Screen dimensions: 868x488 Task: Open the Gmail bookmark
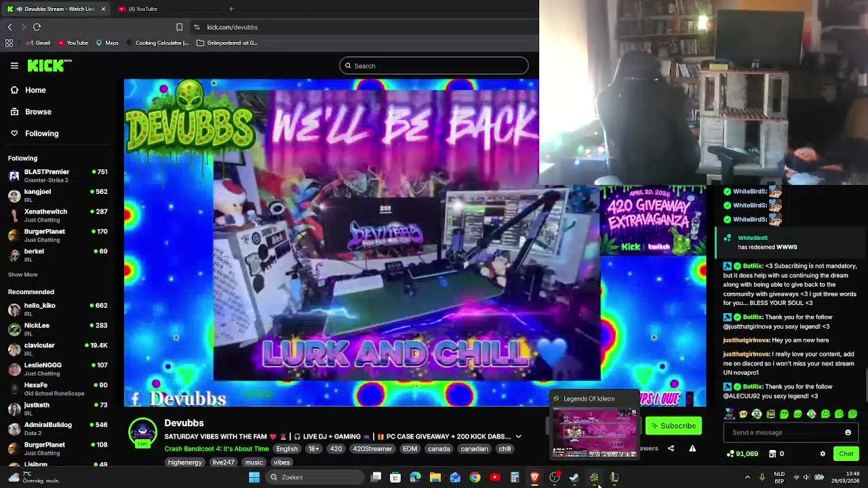38,43
